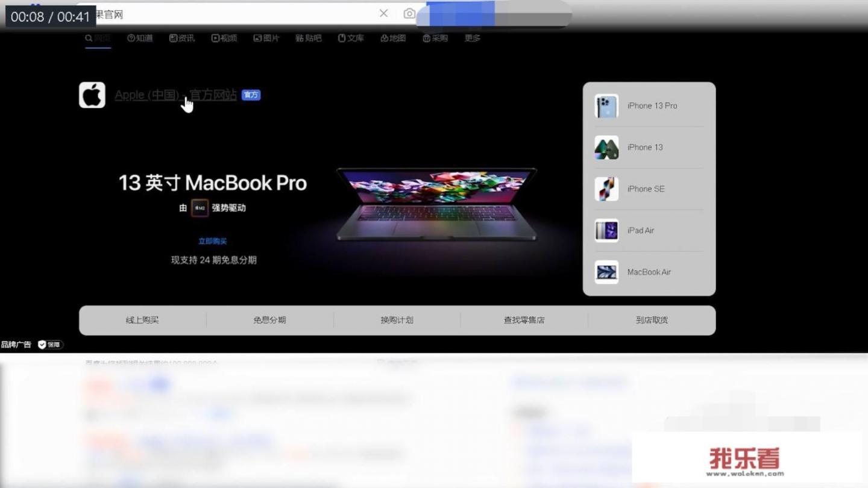Click the iPhone 13 thumbnail image
Screen dimensions: 868x488
click(606, 147)
